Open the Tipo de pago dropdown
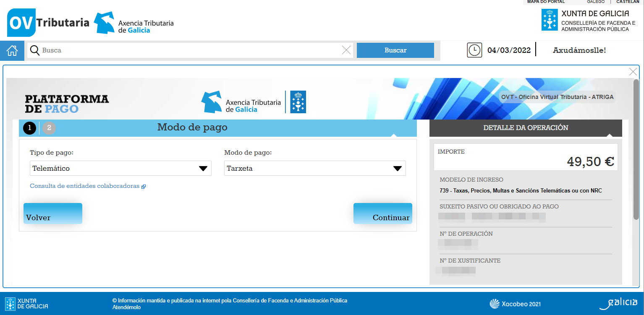 [120, 168]
